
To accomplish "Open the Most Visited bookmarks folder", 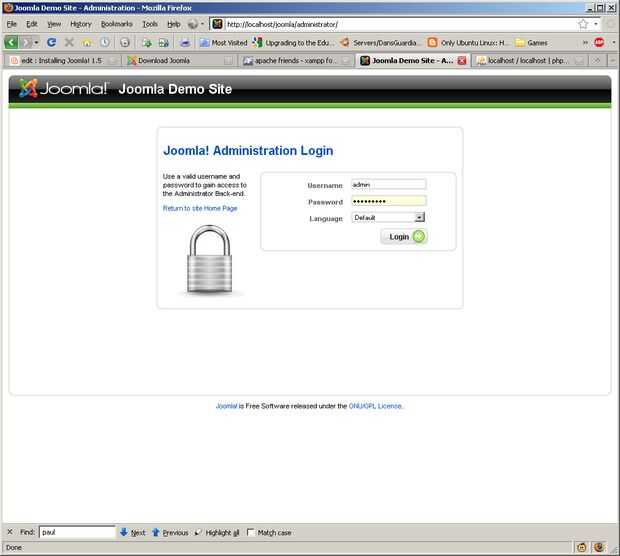I will point(223,42).
